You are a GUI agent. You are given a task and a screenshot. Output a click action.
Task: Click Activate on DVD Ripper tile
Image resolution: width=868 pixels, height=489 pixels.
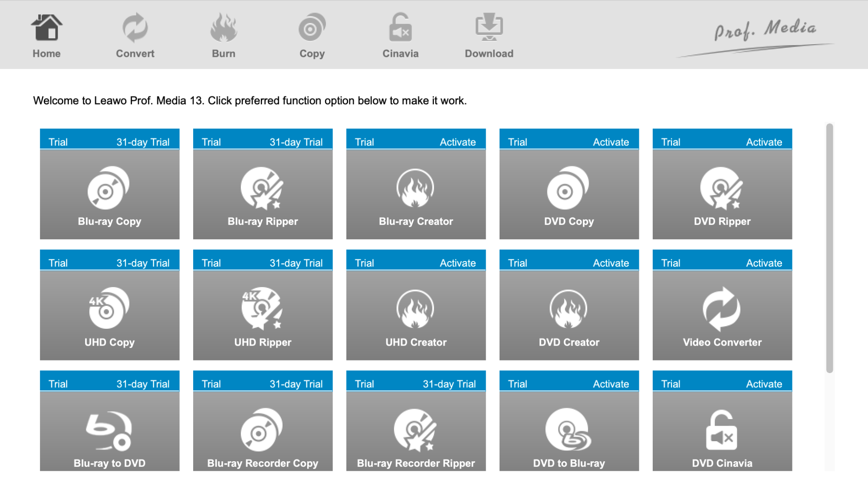click(x=764, y=142)
